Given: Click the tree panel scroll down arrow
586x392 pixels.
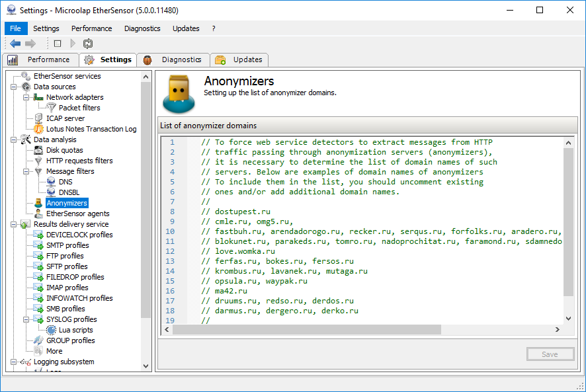Looking at the screenshot, I should pos(146,366).
